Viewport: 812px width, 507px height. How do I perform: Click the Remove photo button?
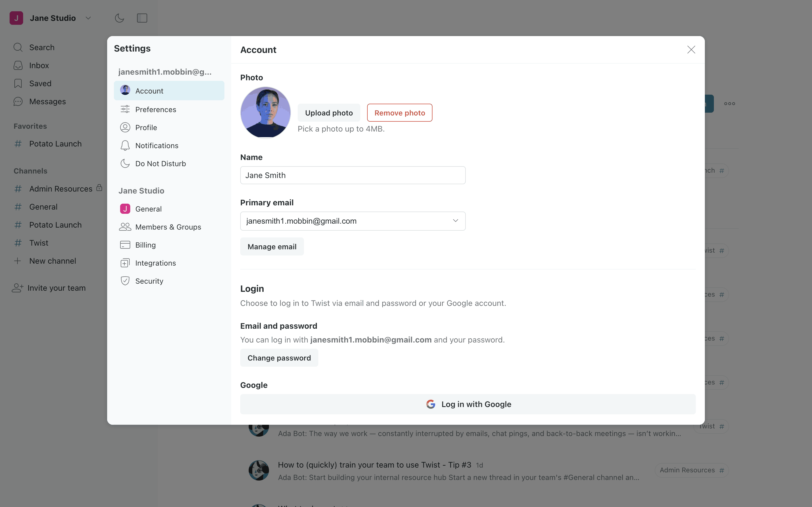point(399,113)
